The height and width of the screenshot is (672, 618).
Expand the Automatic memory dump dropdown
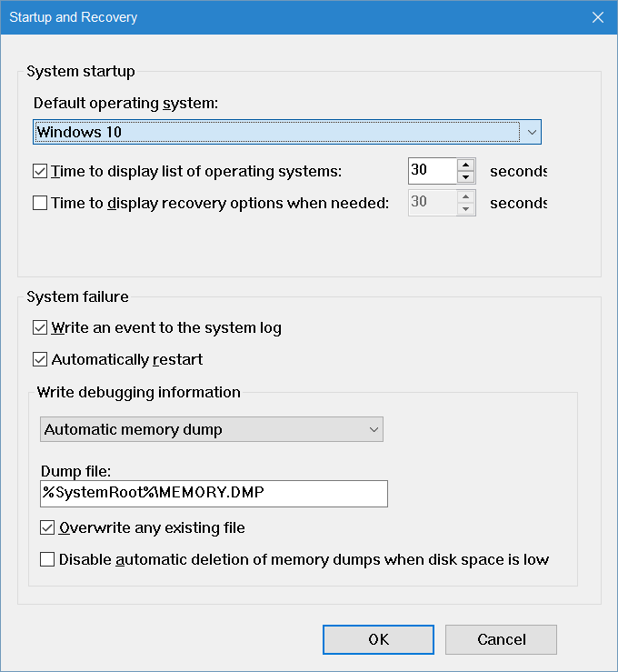point(212,429)
